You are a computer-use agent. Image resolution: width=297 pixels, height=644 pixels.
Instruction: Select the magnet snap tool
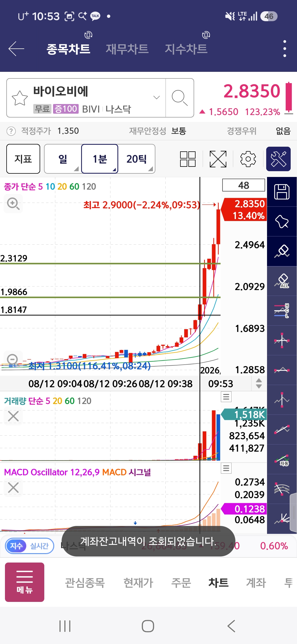pos(282,222)
